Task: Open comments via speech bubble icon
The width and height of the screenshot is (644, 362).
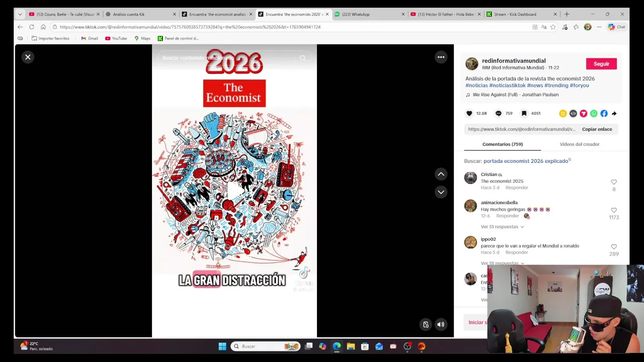Action: 499,114
